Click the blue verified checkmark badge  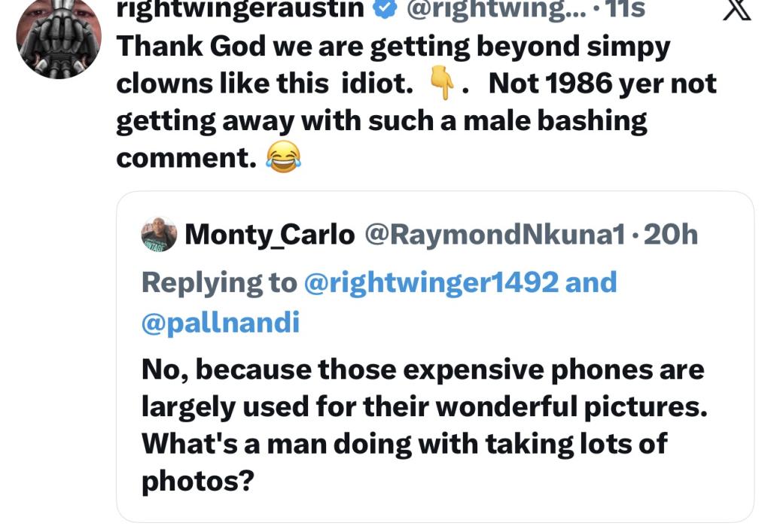[x=381, y=9]
